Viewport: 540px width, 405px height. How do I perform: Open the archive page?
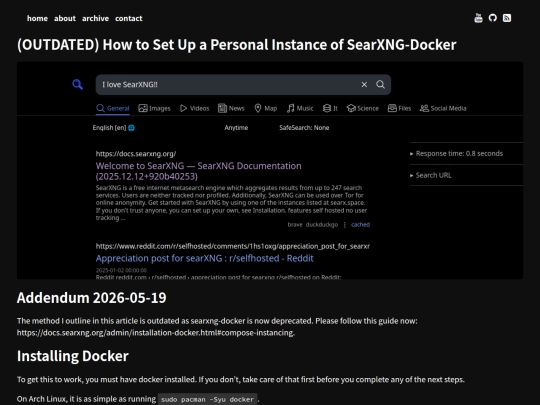point(95,18)
